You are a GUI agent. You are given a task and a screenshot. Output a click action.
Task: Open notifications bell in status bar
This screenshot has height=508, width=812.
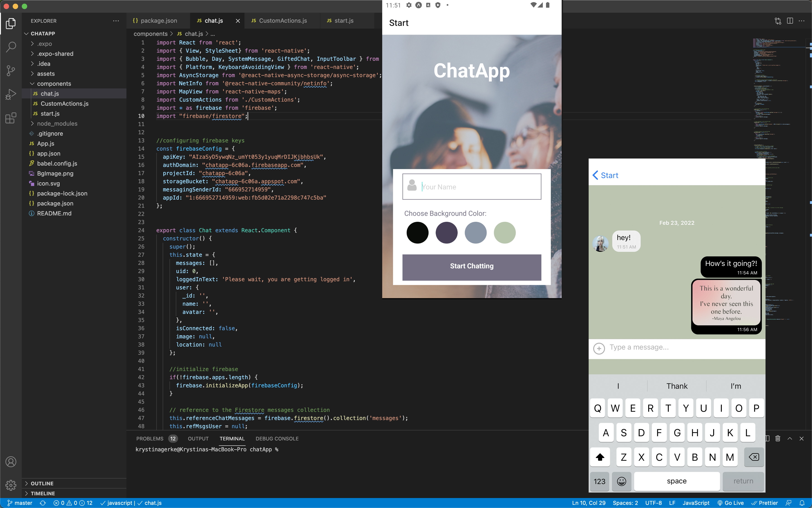802,503
